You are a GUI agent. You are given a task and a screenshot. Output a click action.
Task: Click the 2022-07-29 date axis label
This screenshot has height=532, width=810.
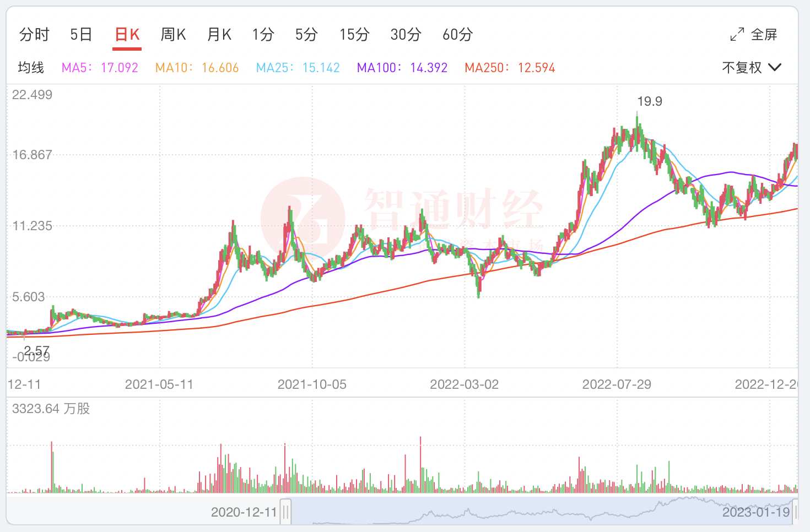click(x=617, y=384)
